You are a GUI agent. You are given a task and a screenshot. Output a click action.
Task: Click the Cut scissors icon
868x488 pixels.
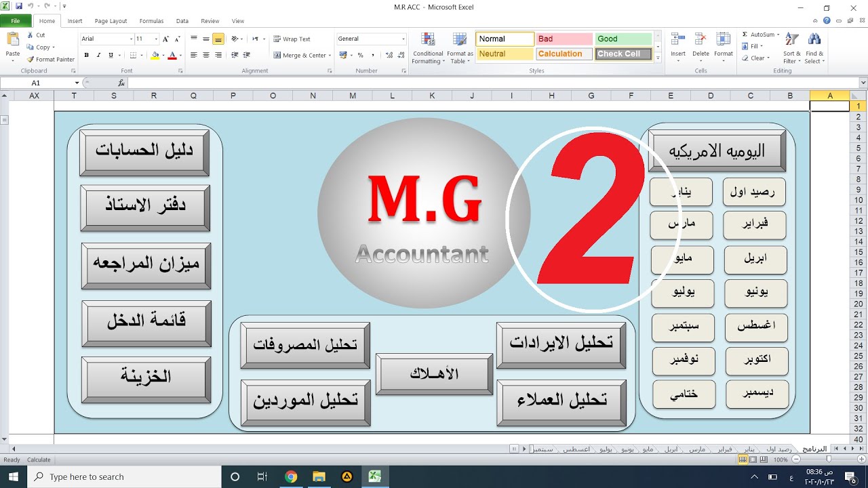click(x=31, y=35)
